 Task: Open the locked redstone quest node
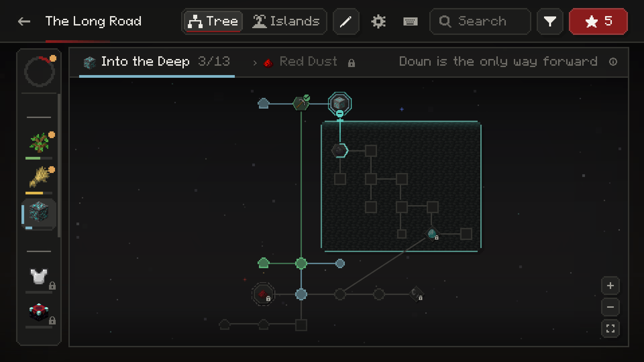click(263, 294)
